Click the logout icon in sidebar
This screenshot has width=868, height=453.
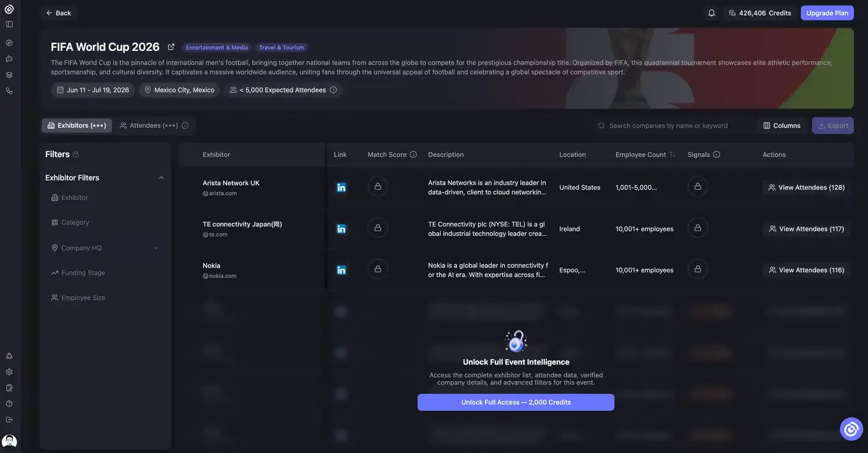(9, 419)
